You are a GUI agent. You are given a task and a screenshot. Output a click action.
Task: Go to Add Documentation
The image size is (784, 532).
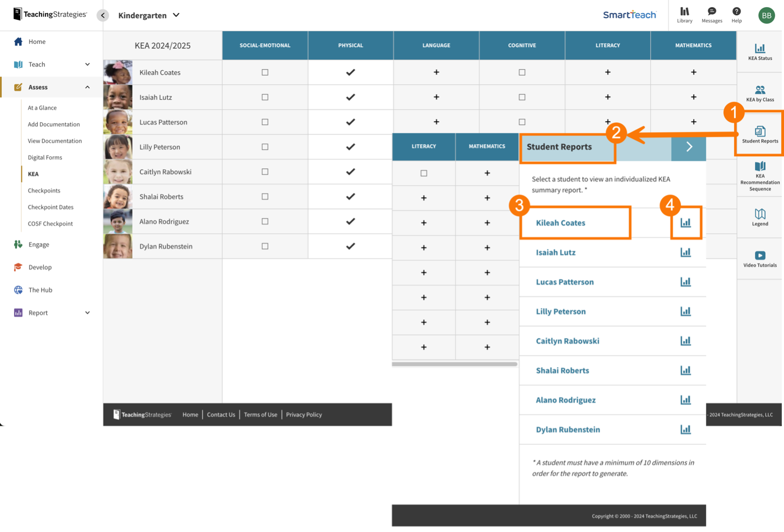[x=54, y=124]
